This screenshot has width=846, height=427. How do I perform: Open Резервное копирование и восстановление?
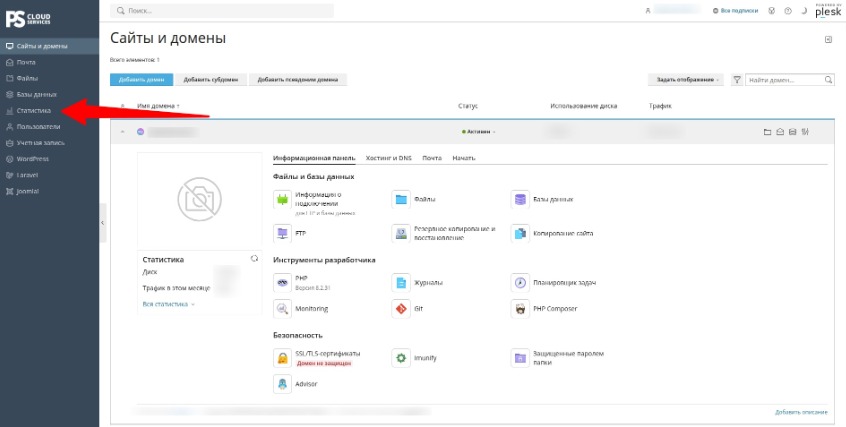click(444, 234)
